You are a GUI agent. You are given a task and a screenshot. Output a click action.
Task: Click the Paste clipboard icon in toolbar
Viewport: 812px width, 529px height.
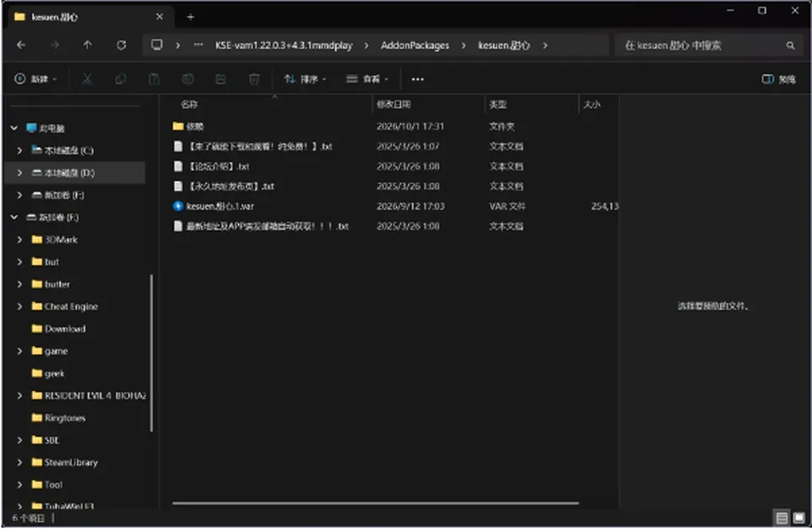154,79
